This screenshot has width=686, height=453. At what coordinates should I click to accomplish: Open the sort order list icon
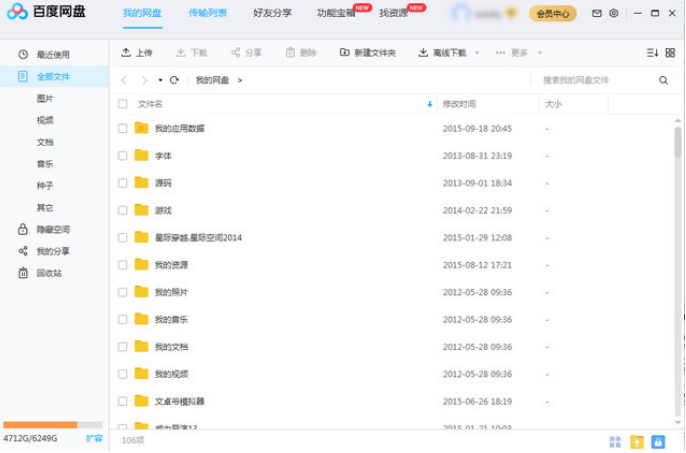[x=652, y=52]
